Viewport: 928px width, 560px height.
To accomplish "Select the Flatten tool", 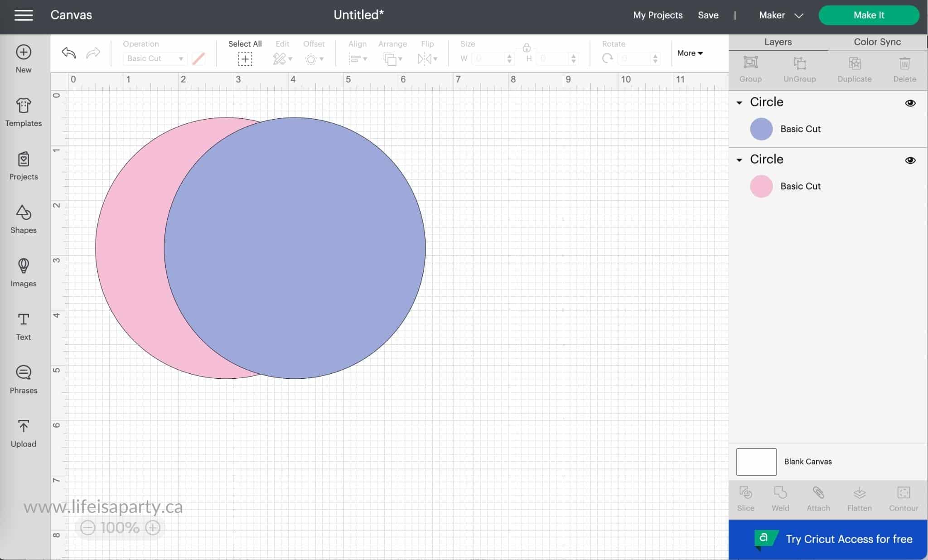I will [860, 498].
